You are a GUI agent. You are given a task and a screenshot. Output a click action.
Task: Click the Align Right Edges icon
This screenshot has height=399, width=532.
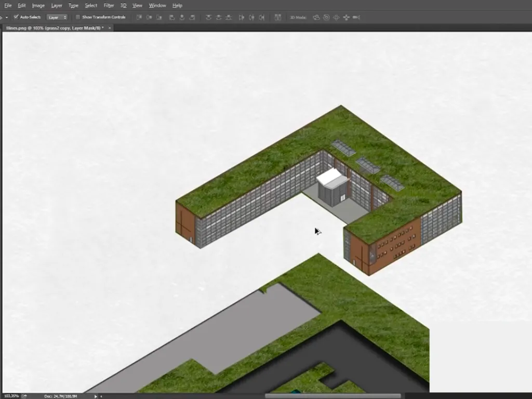point(192,17)
